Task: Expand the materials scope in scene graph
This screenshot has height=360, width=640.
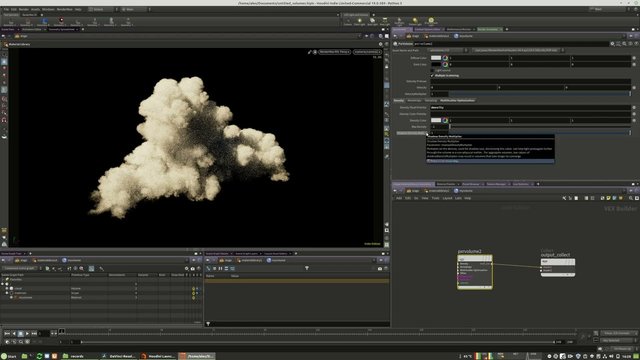Action: point(7,293)
